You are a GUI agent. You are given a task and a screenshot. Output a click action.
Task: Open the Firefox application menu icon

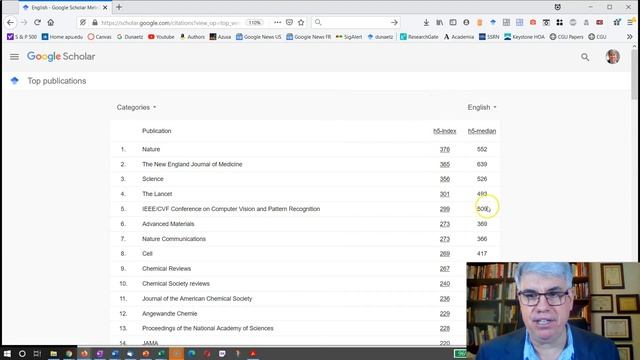(631, 22)
